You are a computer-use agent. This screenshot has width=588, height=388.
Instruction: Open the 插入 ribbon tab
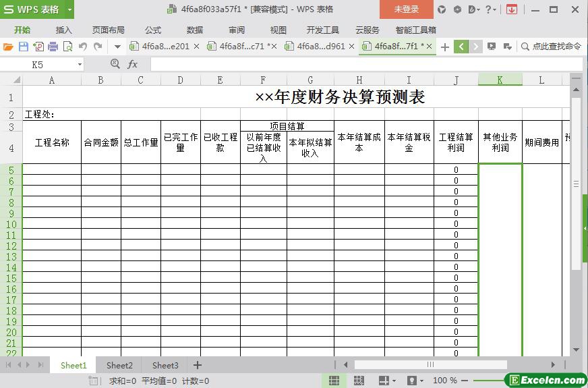click(x=64, y=30)
